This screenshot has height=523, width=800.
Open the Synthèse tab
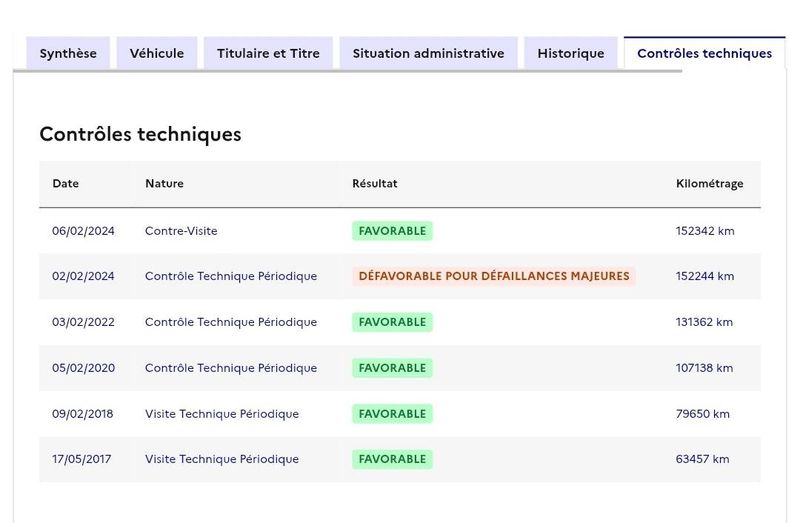pyautogui.click(x=68, y=53)
